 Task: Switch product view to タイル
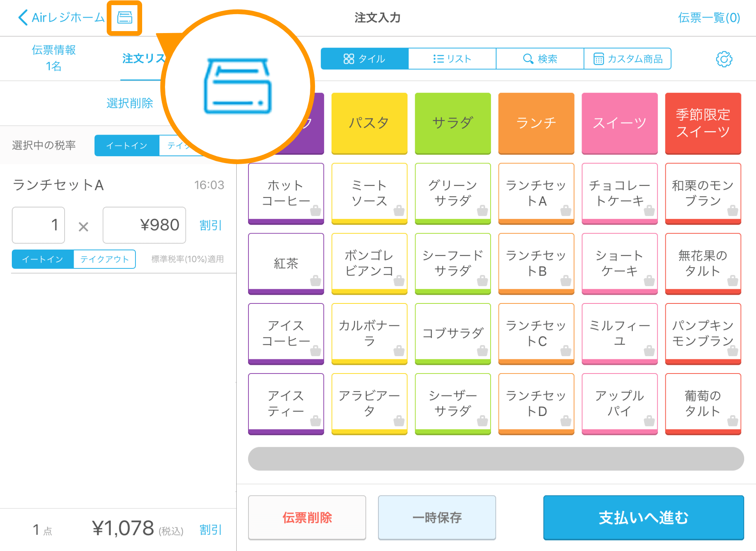click(365, 59)
